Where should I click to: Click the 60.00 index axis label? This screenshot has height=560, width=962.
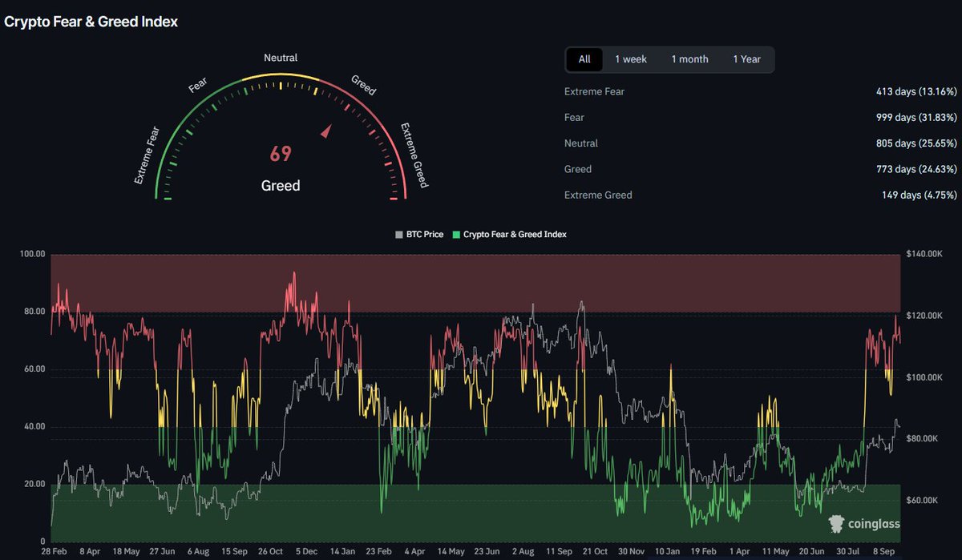33,369
